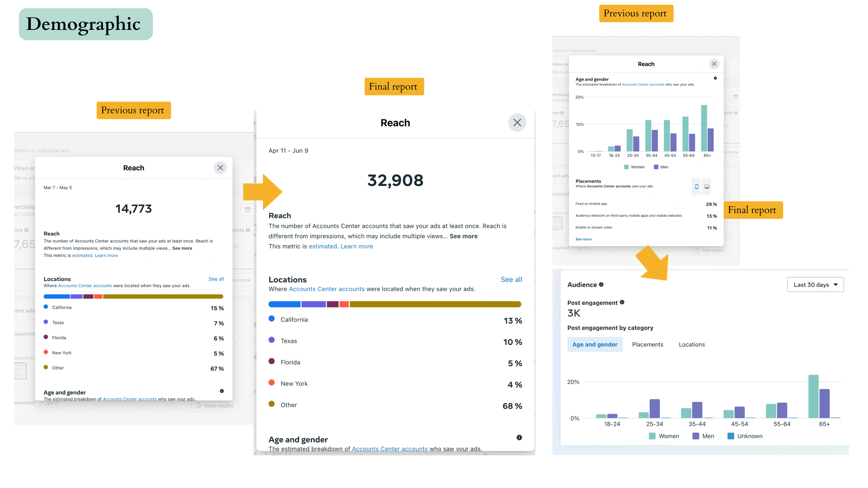
Task: Close the Mar 7 - May 5 Reach popup
Action: click(220, 168)
